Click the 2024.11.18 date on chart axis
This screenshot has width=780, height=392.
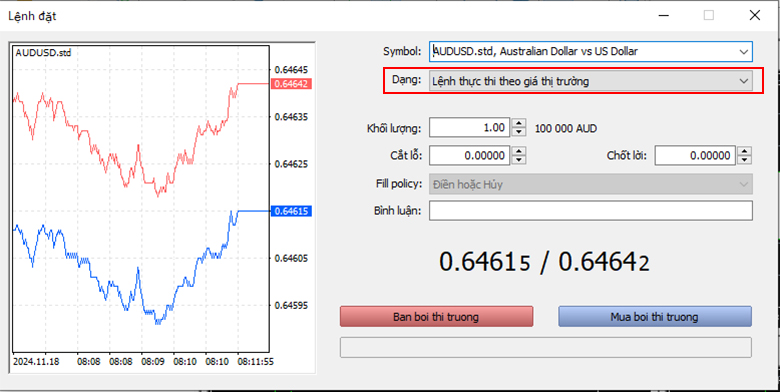36,361
